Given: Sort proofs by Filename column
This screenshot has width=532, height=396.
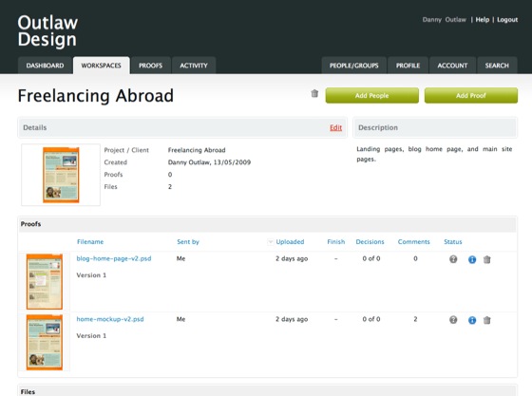Looking at the screenshot, I should click(x=90, y=242).
